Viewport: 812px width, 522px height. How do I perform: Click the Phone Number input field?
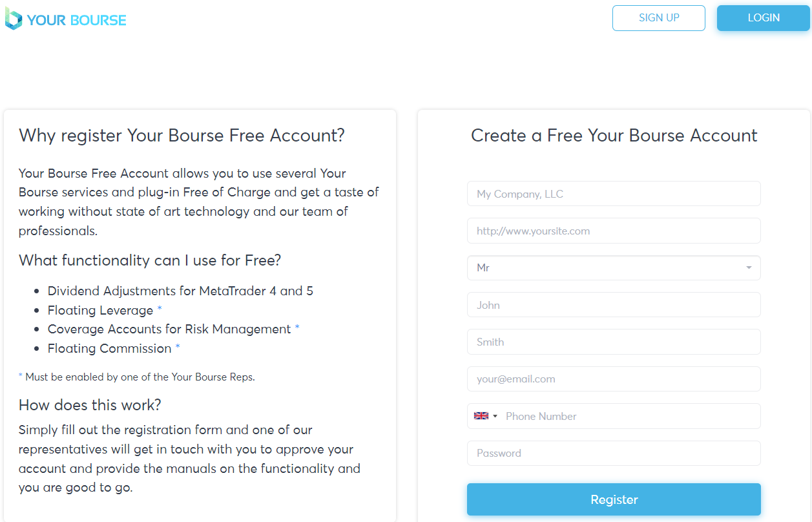coord(630,416)
